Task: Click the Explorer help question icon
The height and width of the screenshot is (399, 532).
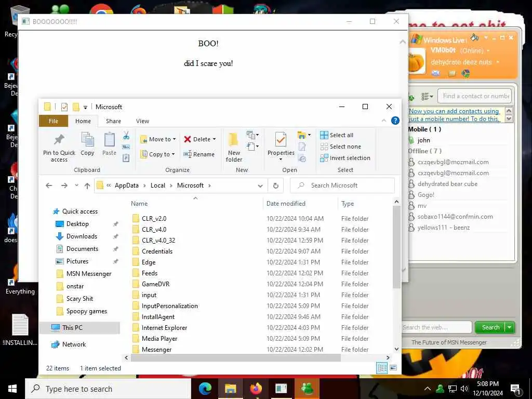Action: point(395,121)
